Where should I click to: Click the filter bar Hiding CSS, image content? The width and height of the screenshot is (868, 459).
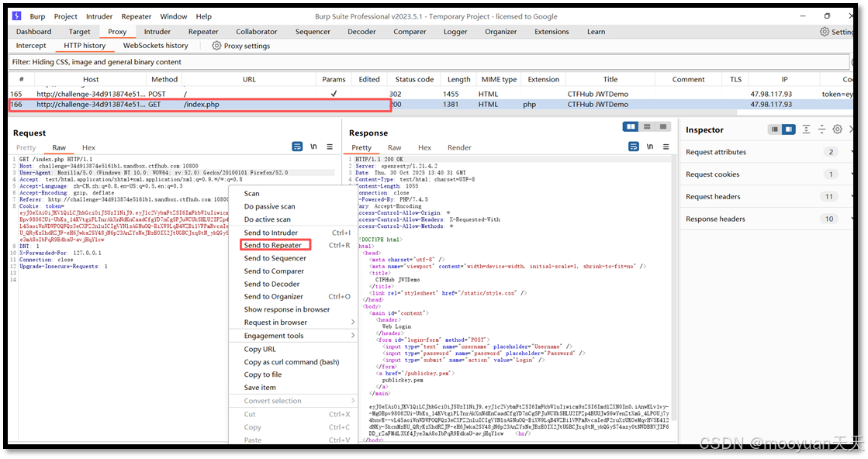(429, 62)
